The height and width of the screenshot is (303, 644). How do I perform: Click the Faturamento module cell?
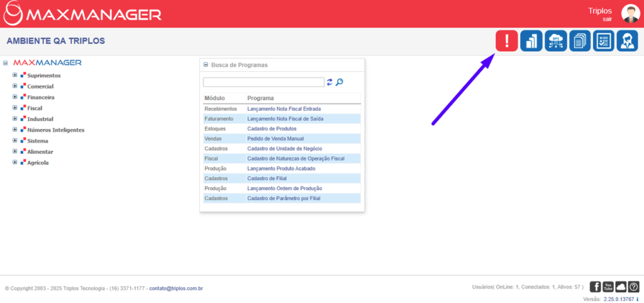point(219,119)
